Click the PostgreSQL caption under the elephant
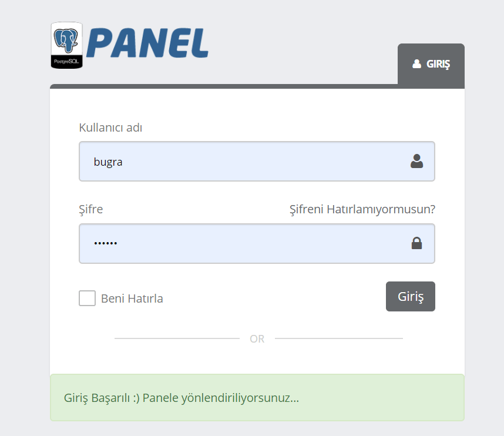Screen dimensions: 504x436 pyautogui.click(x=66, y=62)
